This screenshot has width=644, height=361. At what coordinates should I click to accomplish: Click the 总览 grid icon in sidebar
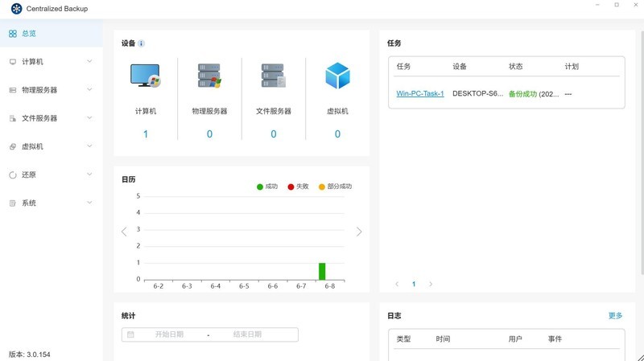13,34
